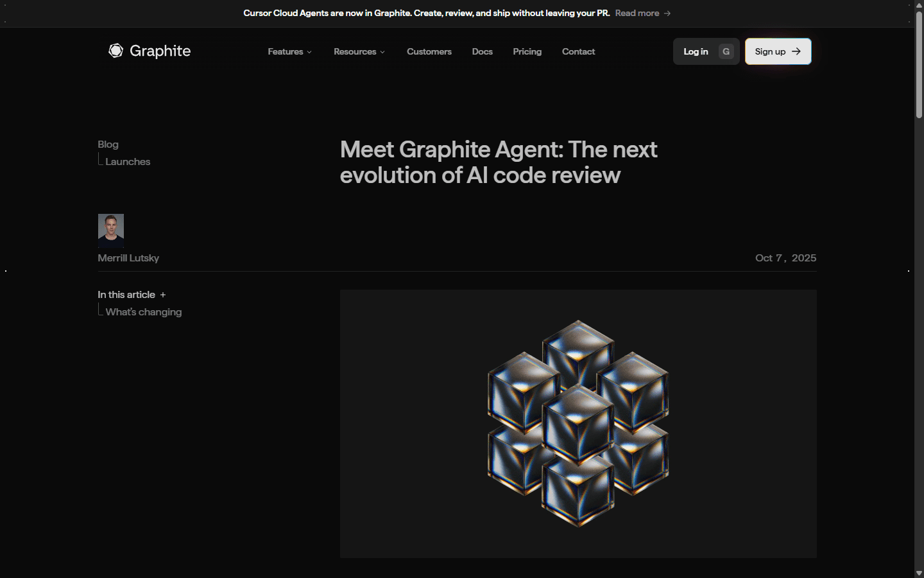Open the Launches category link
924x578 pixels.
(128, 162)
